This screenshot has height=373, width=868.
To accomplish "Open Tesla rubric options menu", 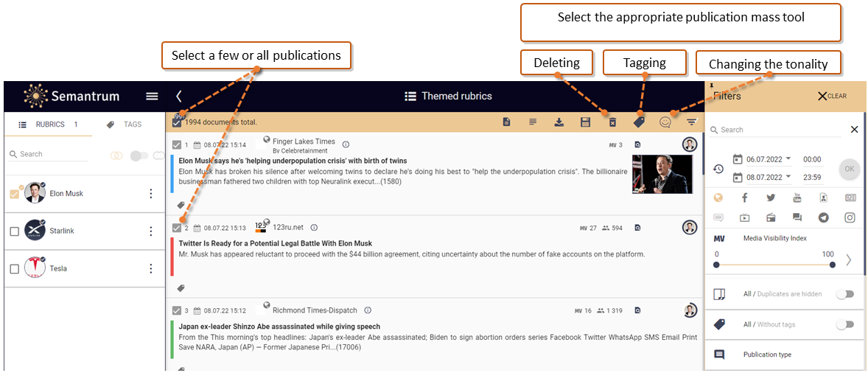I will [x=150, y=268].
